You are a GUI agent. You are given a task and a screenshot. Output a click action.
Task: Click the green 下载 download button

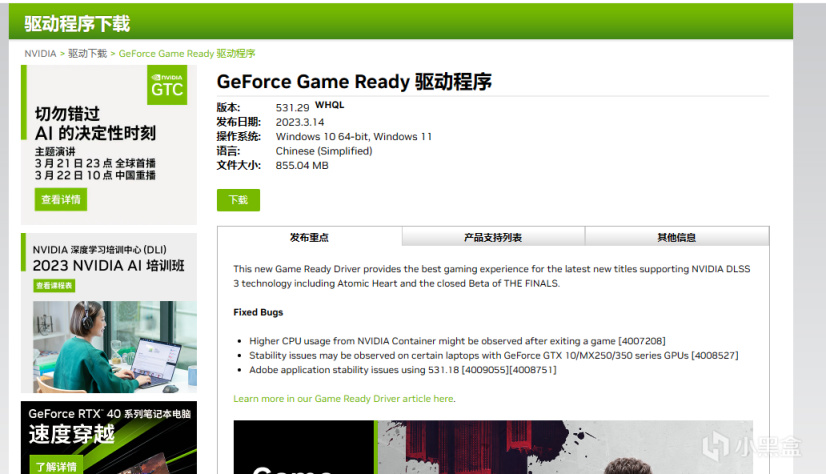point(238,200)
